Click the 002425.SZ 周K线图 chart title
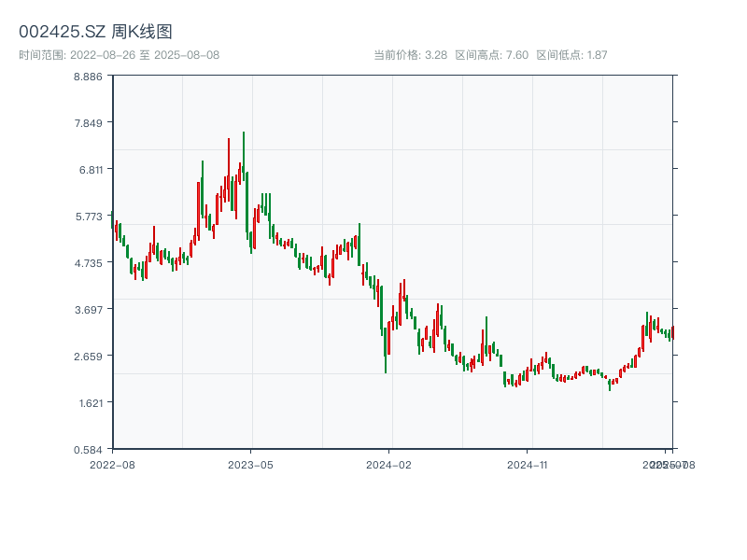The height and width of the screenshot is (560, 747). pos(95,32)
